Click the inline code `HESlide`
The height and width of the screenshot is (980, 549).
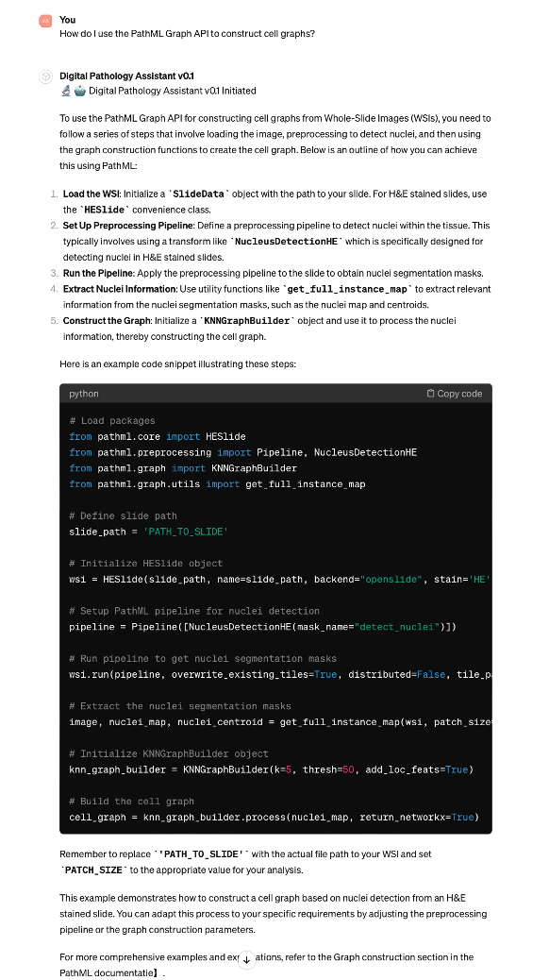pyautogui.click(x=105, y=210)
